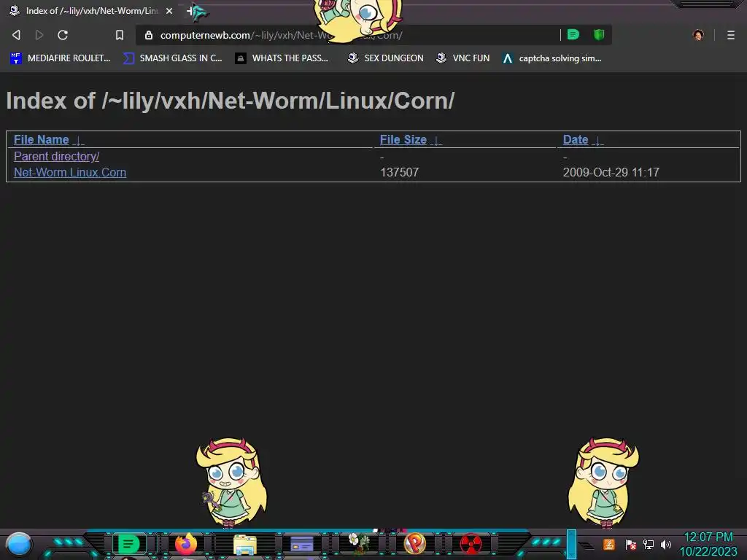
Task: Open the volume speaker tray icon
Action: pos(665,544)
